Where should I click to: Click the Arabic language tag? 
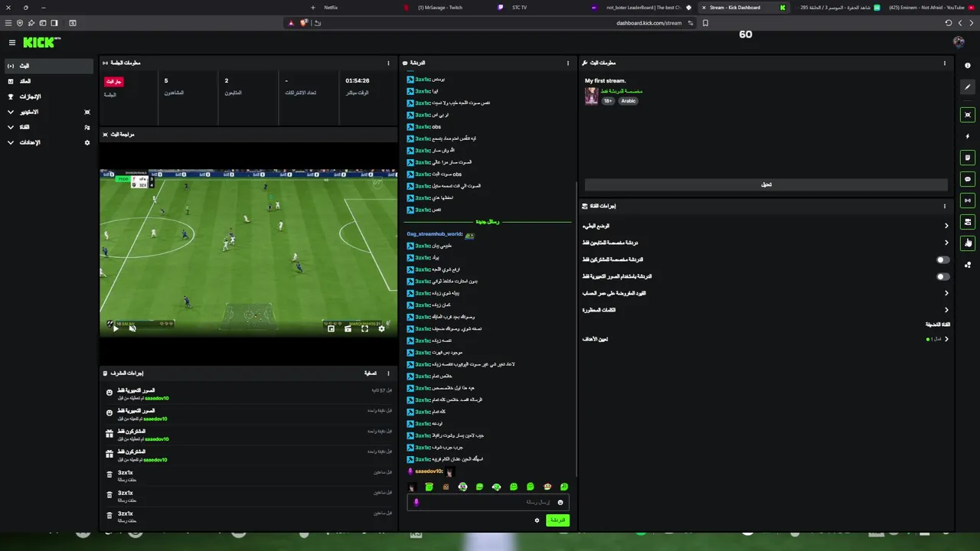pyautogui.click(x=629, y=101)
